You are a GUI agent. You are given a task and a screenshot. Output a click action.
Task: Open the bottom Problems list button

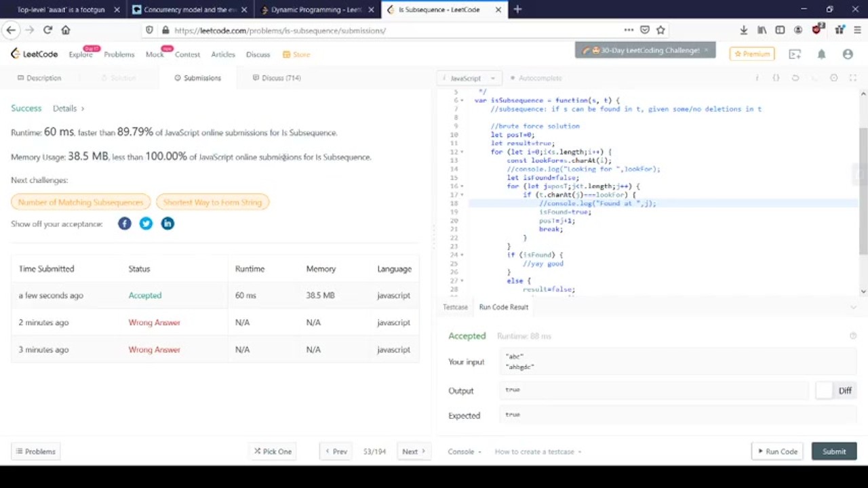[36, 451]
